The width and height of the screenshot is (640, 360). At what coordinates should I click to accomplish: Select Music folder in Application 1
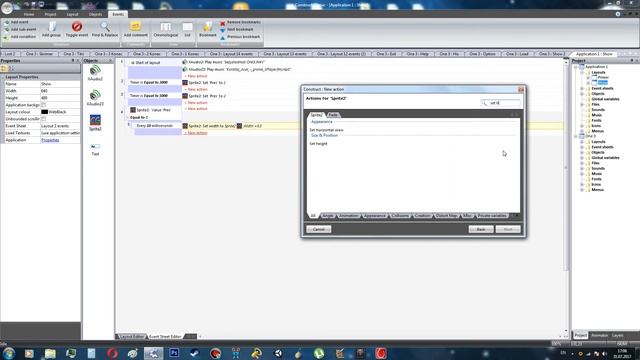coord(597,115)
